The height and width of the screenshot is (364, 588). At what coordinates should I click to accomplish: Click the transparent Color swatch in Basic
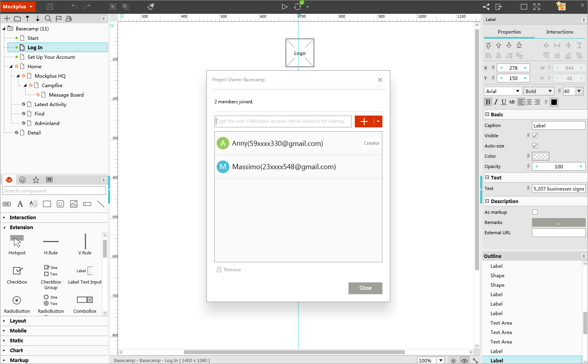pos(541,156)
